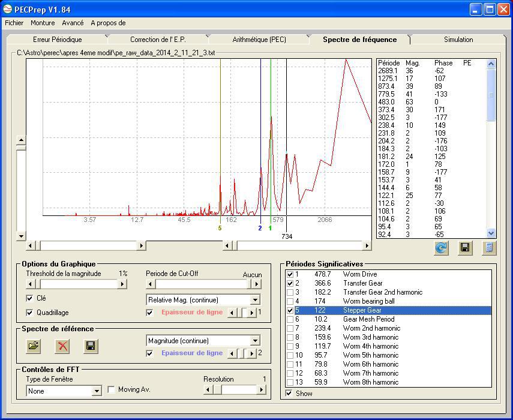Enable the Moving Av. checkbox
Image resolution: width=513 pixels, height=420 pixels.
pos(111,389)
